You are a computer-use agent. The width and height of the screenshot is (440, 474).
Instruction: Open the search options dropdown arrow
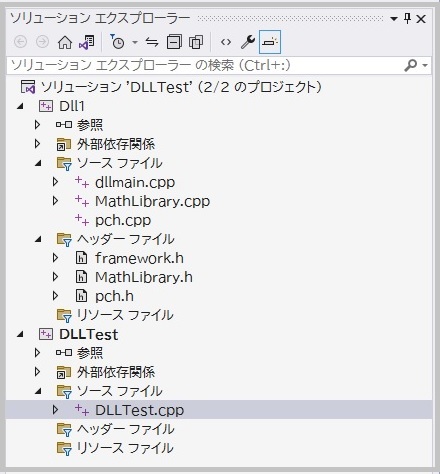coord(425,65)
